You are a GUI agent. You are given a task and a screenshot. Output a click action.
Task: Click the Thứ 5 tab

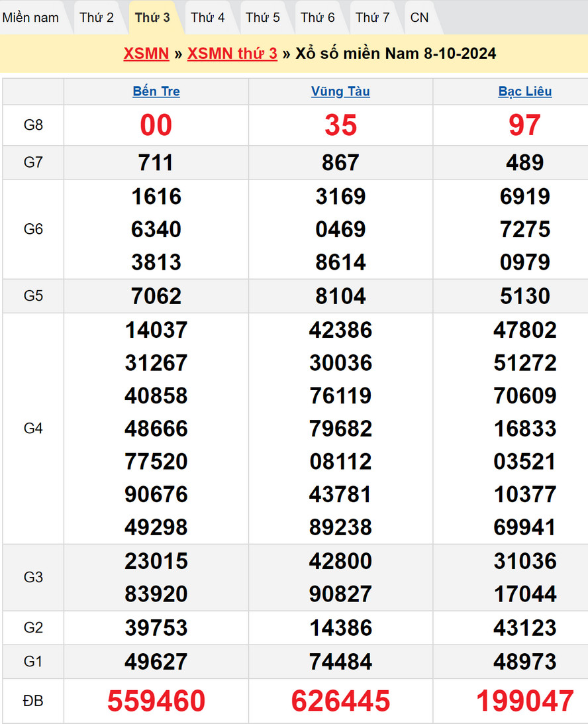[263, 18]
